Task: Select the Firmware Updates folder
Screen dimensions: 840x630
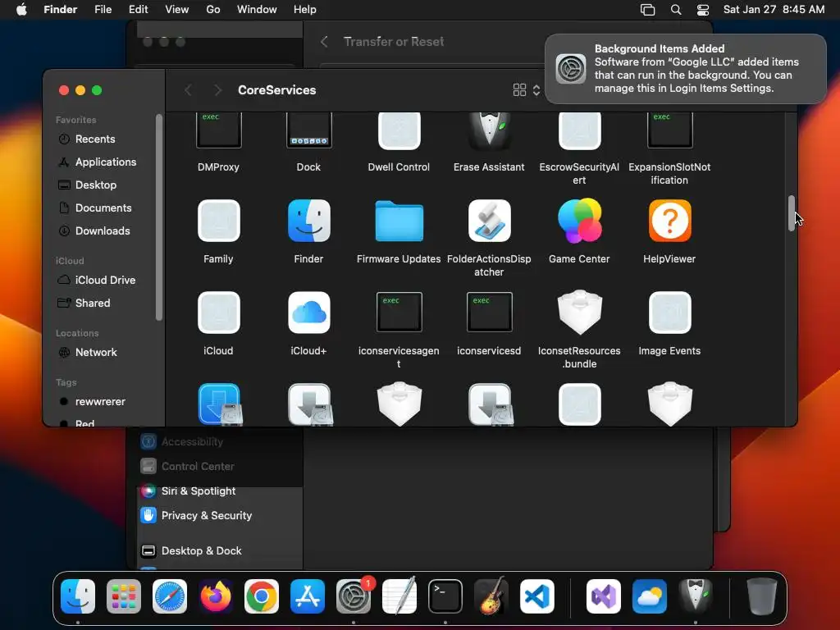Action: point(399,221)
